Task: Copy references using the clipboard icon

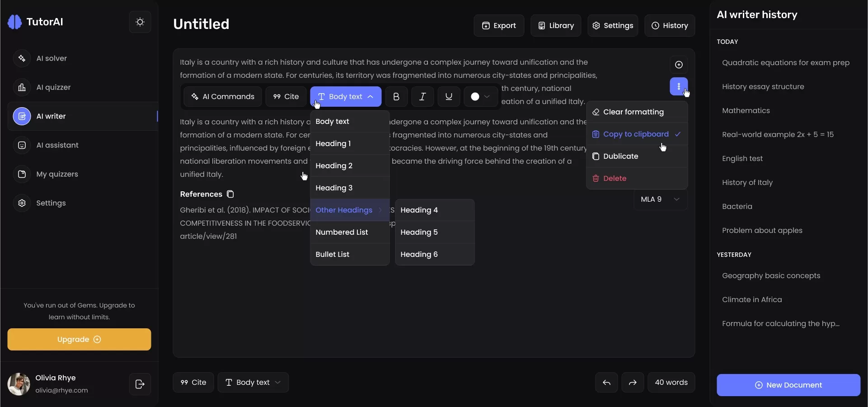Action: [230, 194]
